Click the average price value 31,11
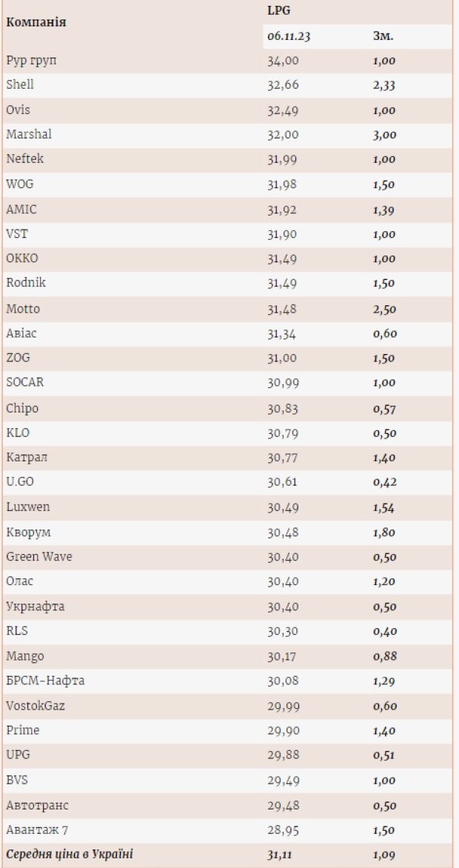This screenshot has width=459, height=868. pyautogui.click(x=283, y=855)
